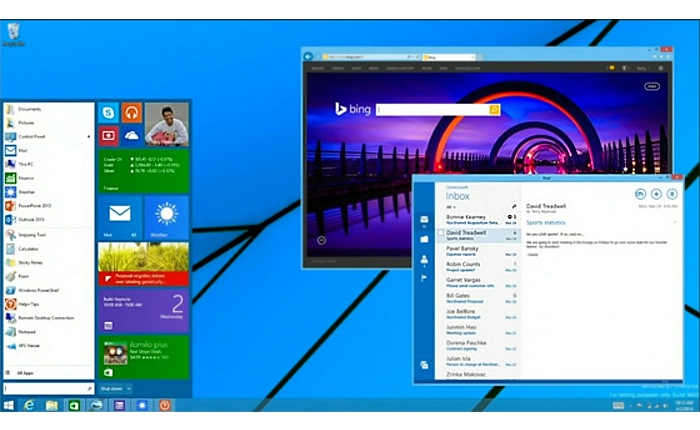Image resolution: width=700 pixels, height=430 pixels.
Task: Select flagged icon in Mail sidebar
Action: pyautogui.click(x=424, y=278)
